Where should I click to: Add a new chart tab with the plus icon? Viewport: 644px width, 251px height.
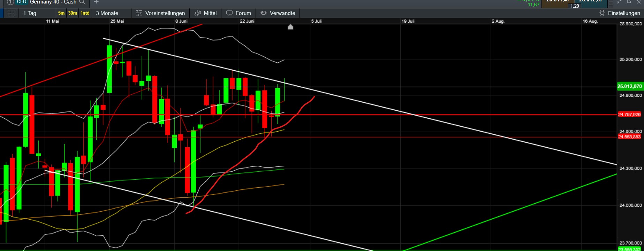(97, 2)
